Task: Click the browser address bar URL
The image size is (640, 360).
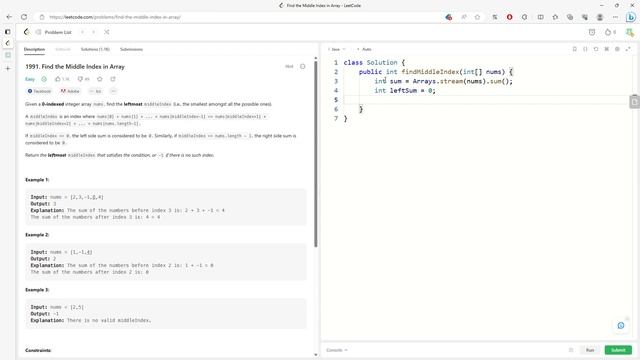Action: [115, 17]
